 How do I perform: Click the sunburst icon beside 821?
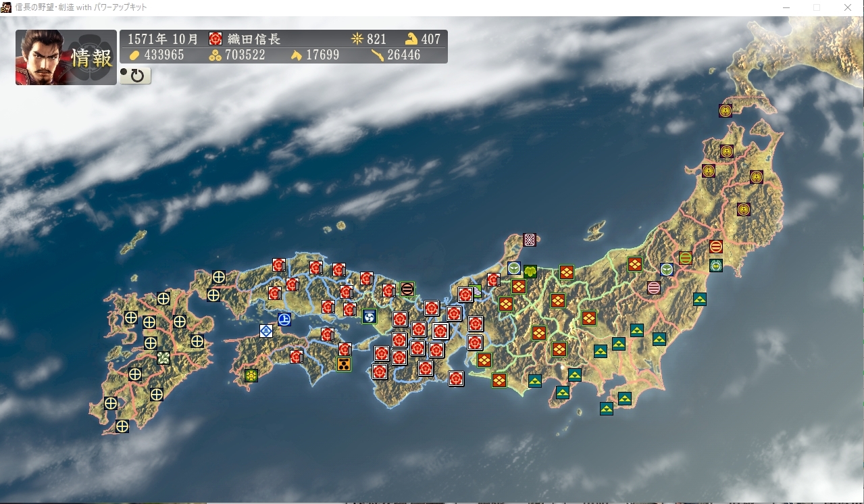(x=357, y=39)
